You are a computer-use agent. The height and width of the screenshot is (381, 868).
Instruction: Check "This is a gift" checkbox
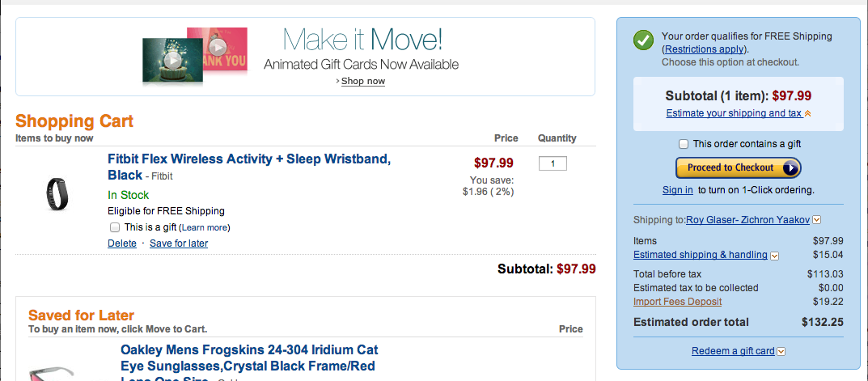tap(115, 227)
